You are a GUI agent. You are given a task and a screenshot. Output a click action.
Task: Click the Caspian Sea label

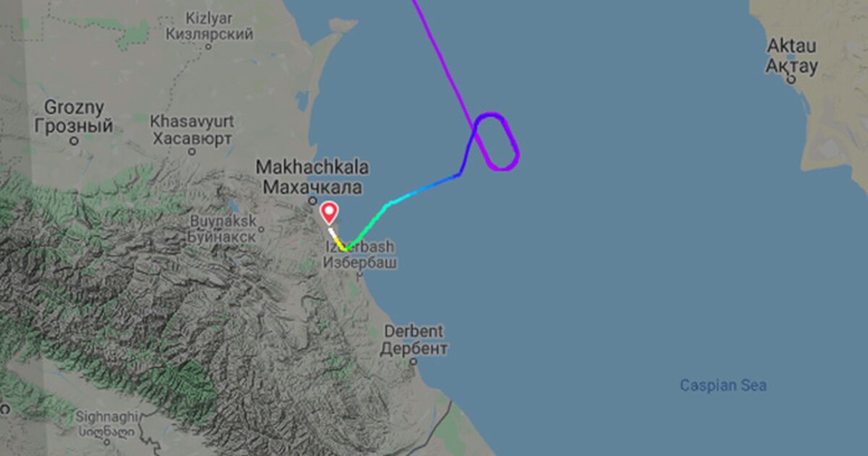click(723, 386)
